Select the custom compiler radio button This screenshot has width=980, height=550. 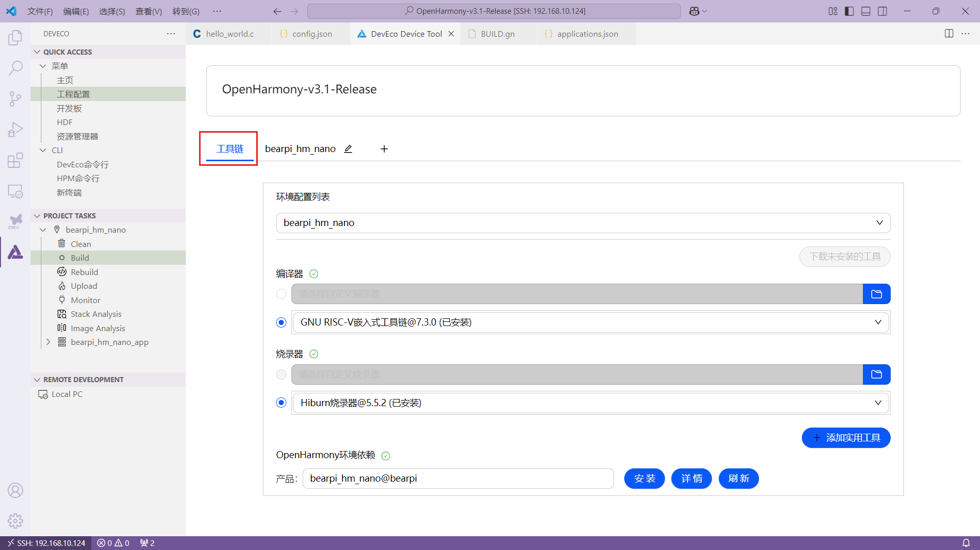point(281,294)
